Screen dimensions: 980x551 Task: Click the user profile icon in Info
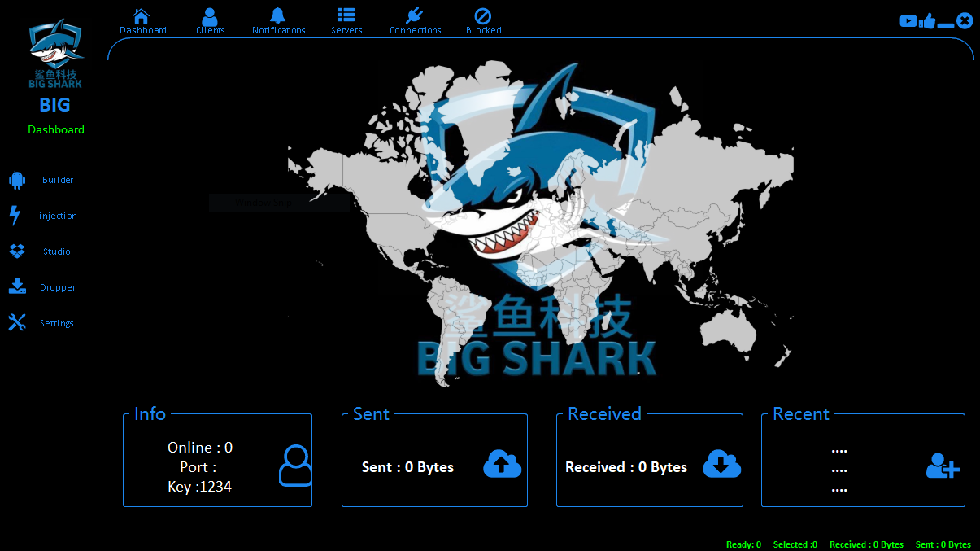click(295, 466)
